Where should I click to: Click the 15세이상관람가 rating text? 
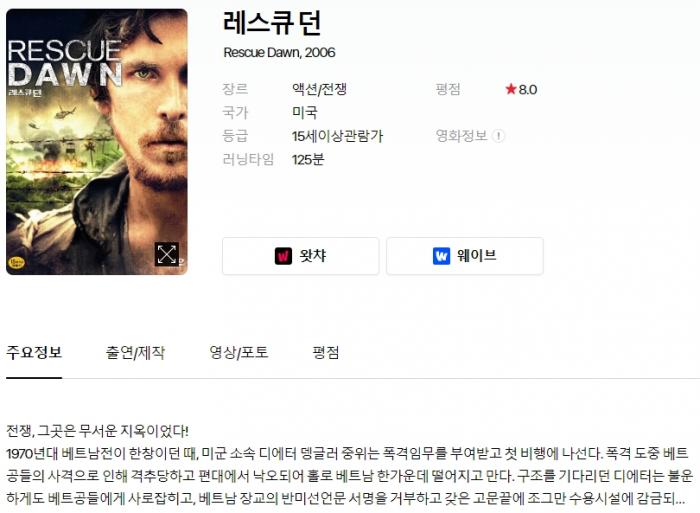(x=338, y=136)
